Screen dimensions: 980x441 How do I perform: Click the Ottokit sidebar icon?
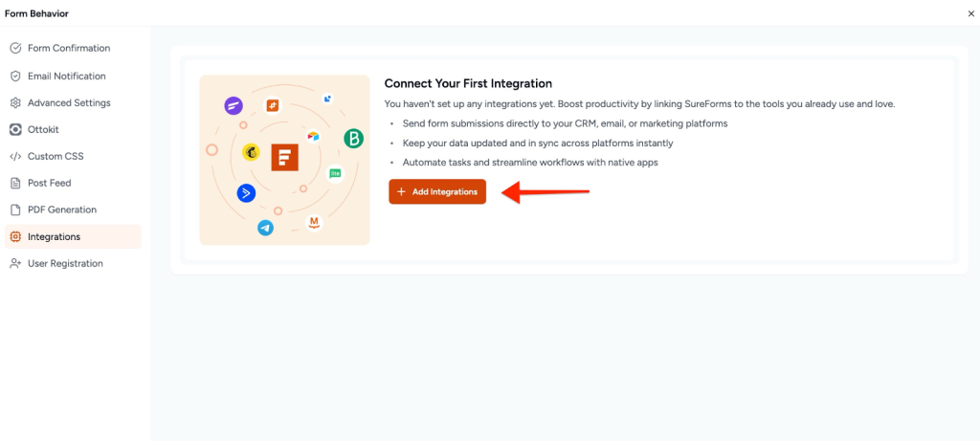coord(15,129)
